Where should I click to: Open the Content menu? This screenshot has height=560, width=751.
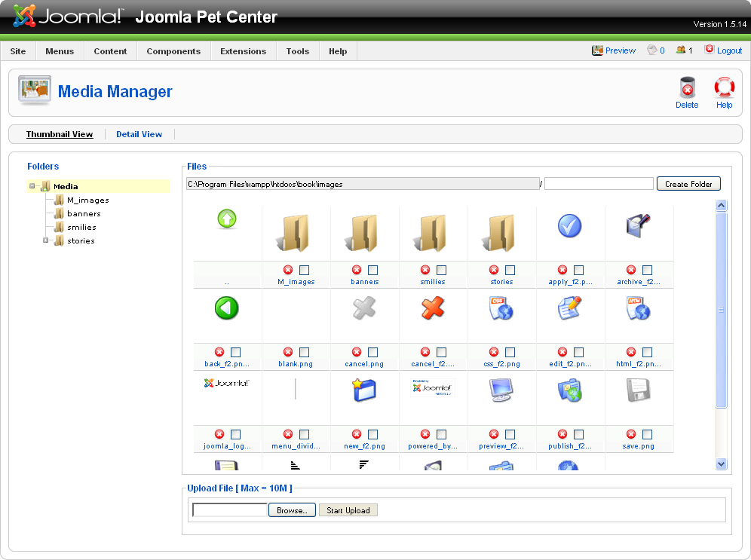click(x=110, y=51)
